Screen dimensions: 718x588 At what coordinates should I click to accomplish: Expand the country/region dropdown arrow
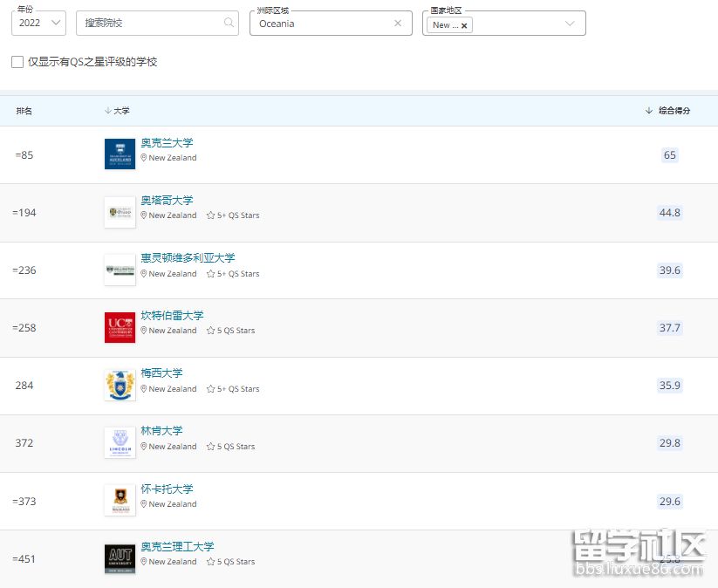pyautogui.click(x=571, y=24)
